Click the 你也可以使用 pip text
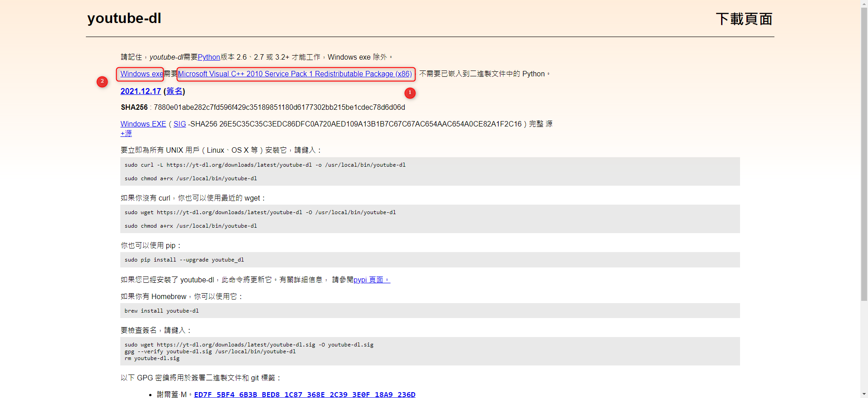Screen dimensions: 868x398 (151, 245)
